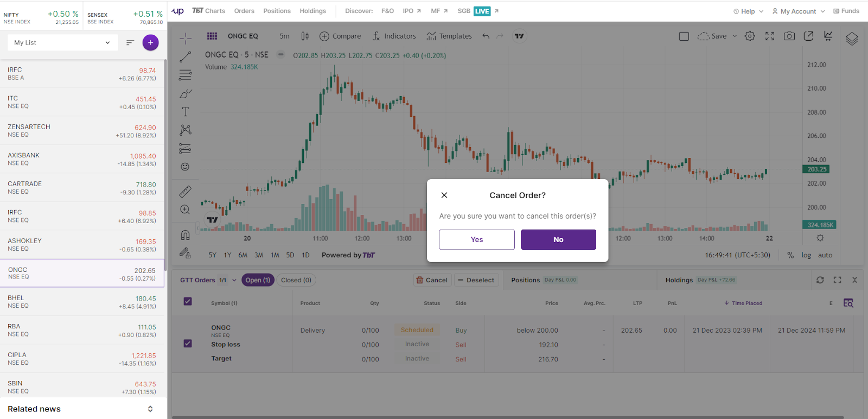868x419 pixels.
Task: Open the My Account dropdown menu
Action: [x=798, y=11]
